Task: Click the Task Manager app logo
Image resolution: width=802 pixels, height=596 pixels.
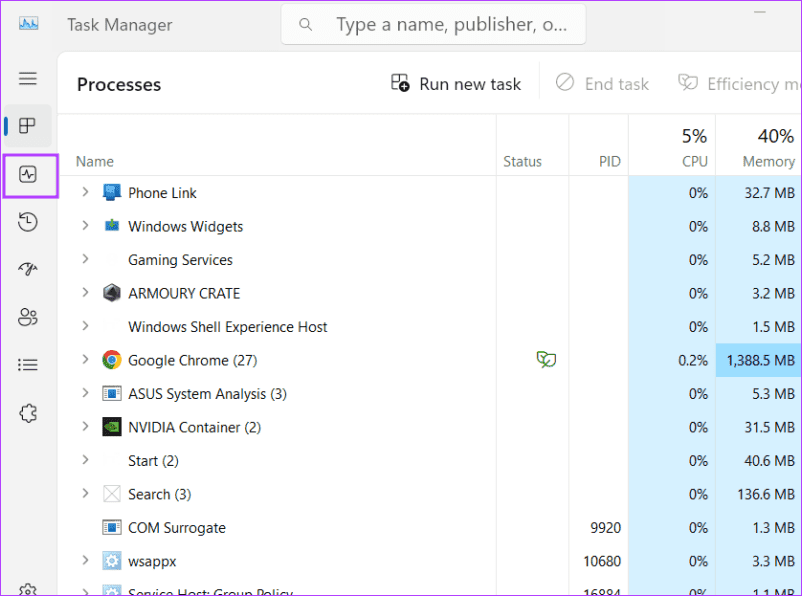Action: tap(29, 24)
